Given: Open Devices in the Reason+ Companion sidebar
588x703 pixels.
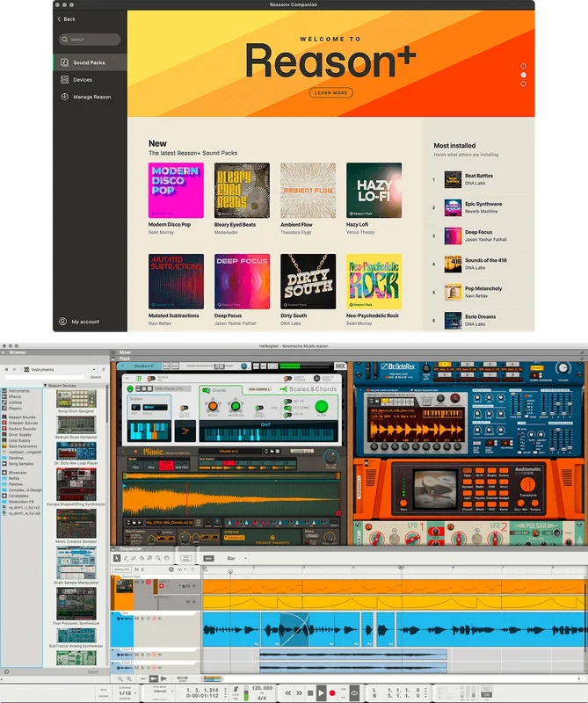Looking at the screenshot, I should [x=90, y=79].
